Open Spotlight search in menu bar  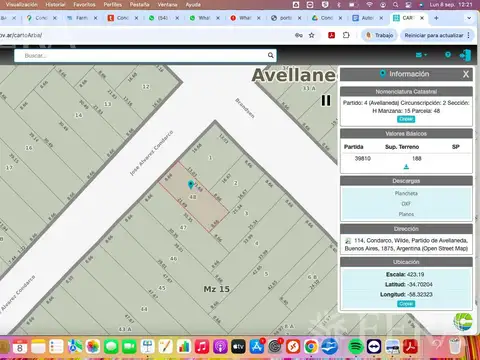[x=395, y=5]
